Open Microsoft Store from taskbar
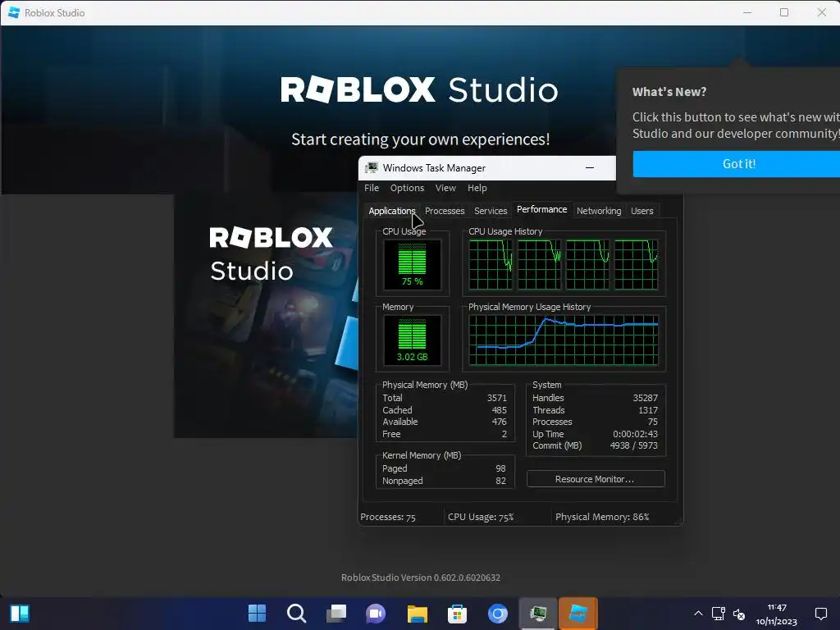The width and height of the screenshot is (840, 630). click(x=457, y=614)
